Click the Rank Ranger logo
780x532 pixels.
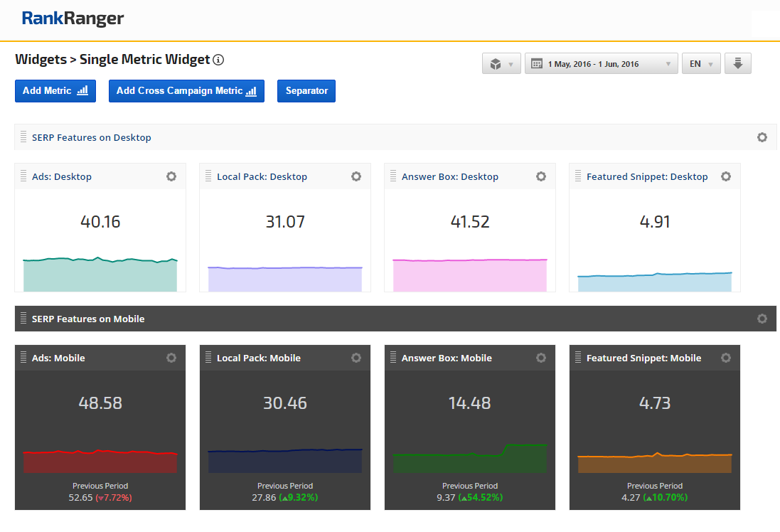point(73,19)
